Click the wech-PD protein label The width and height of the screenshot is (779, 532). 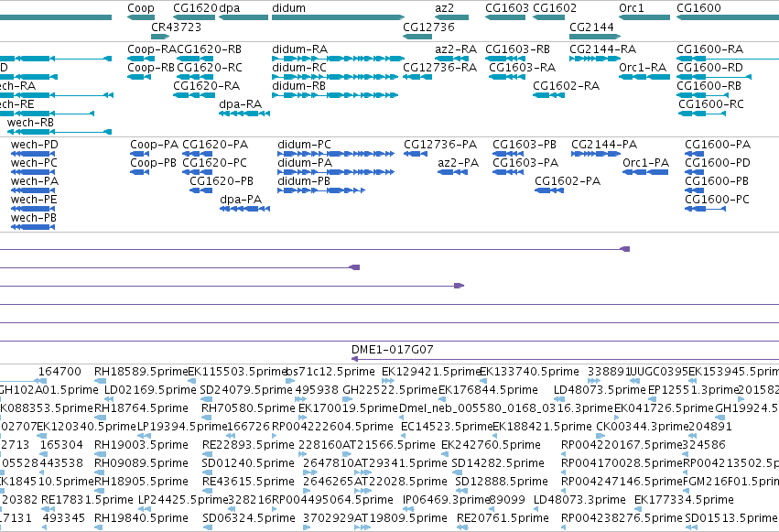click(34, 145)
